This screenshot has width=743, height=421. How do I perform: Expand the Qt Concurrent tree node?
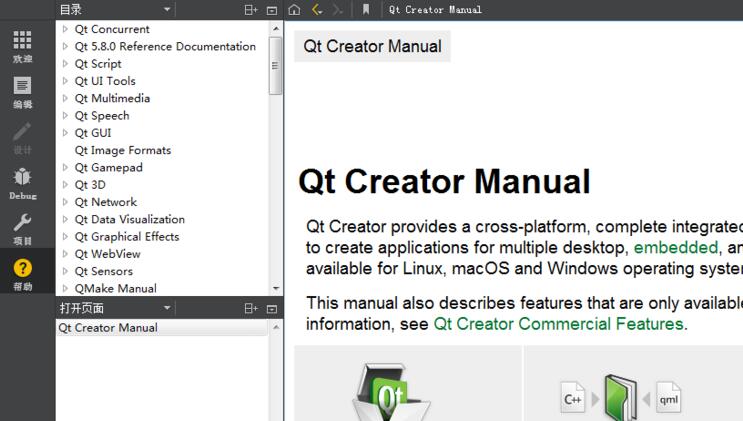(65, 29)
